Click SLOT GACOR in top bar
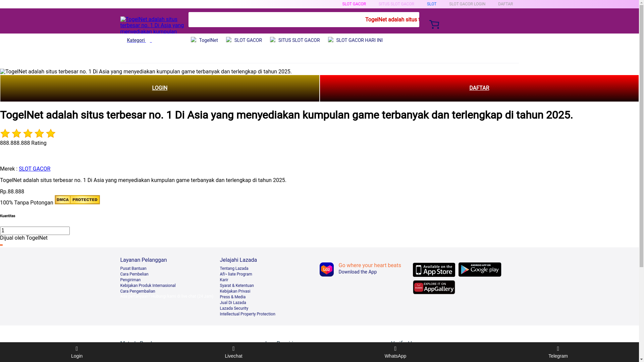Image resolution: width=644 pixels, height=362 pixels. [x=354, y=4]
